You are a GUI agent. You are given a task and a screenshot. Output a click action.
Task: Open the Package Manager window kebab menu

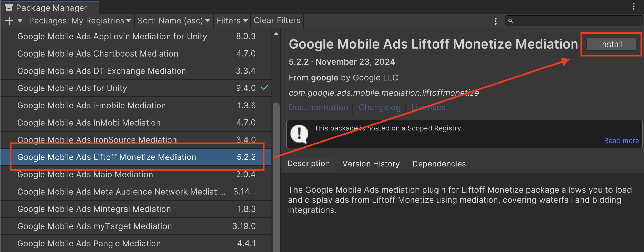(633, 6)
